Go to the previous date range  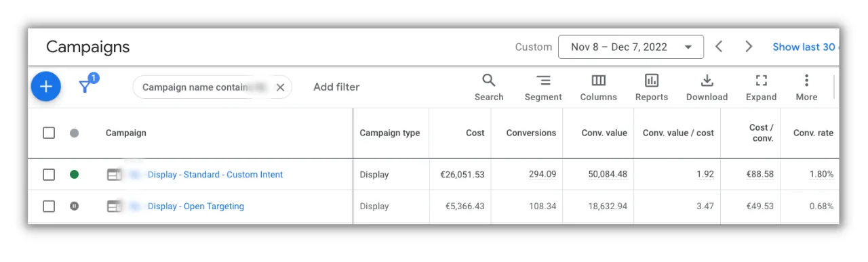(x=719, y=47)
